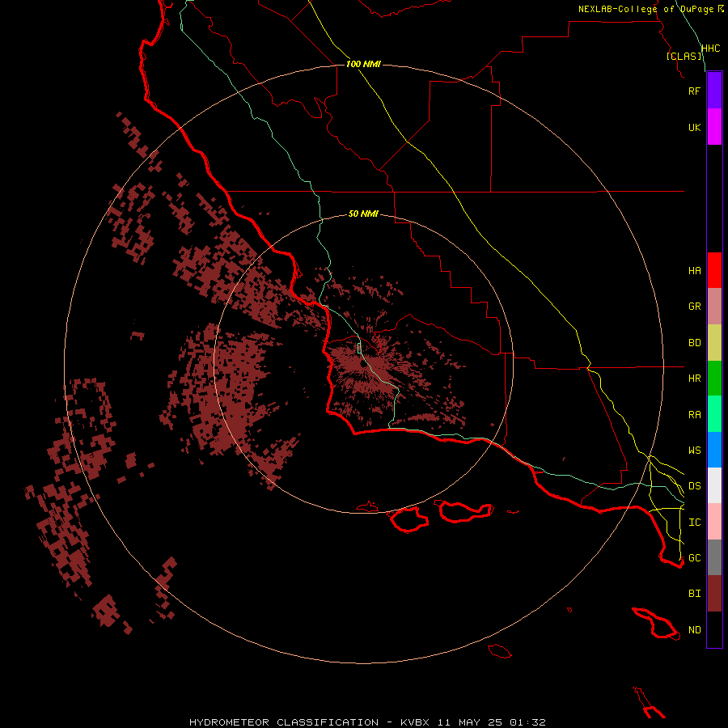The width and height of the screenshot is (728, 728).
Task: Click the GR legend label
Action: [x=694, y=307]
